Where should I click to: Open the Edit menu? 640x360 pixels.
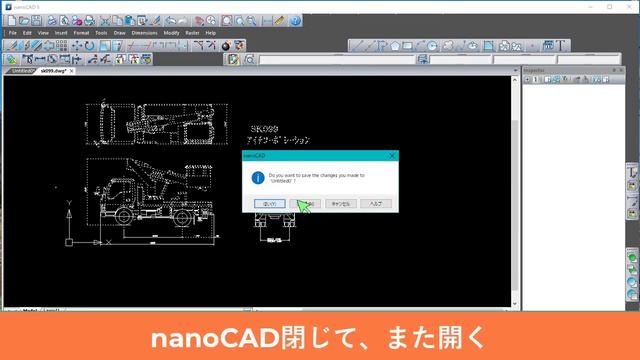(x=27, y=33)
